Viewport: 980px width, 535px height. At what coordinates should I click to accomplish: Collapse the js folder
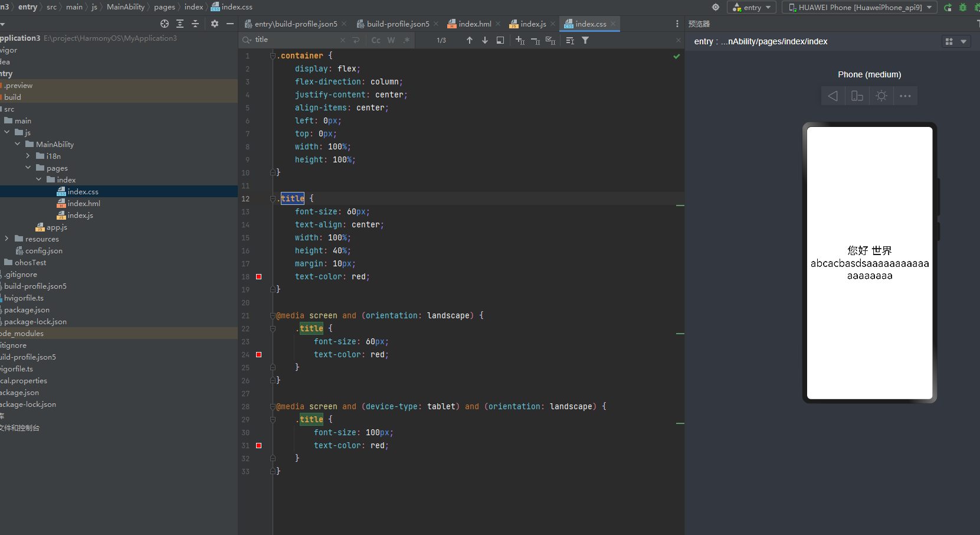coord(7,132)
